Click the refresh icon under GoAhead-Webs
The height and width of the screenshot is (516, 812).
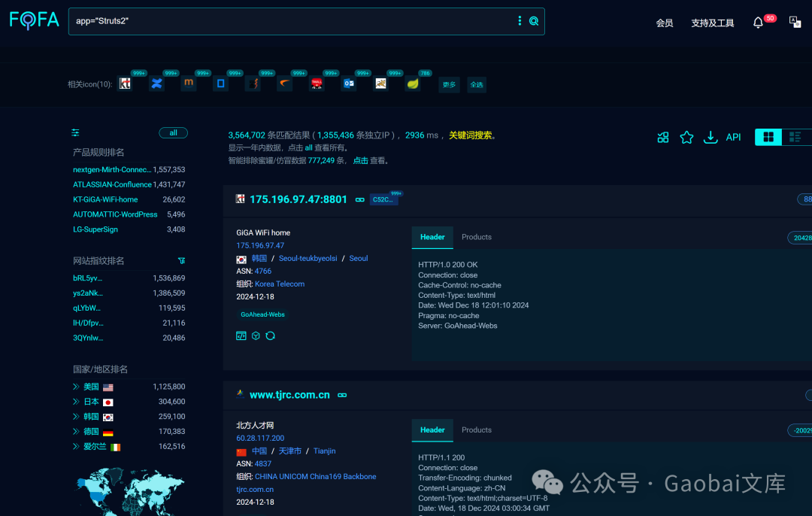coord(271,335)
